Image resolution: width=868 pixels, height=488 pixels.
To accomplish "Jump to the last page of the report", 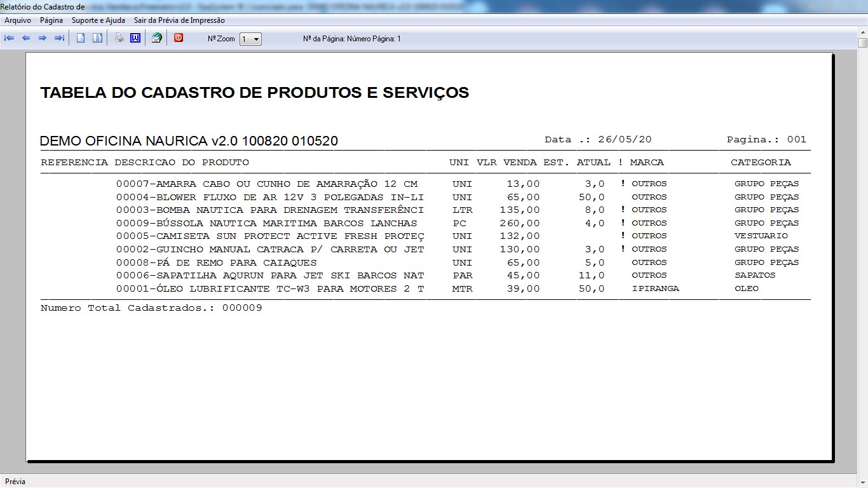I will click(x=59, y=38).
